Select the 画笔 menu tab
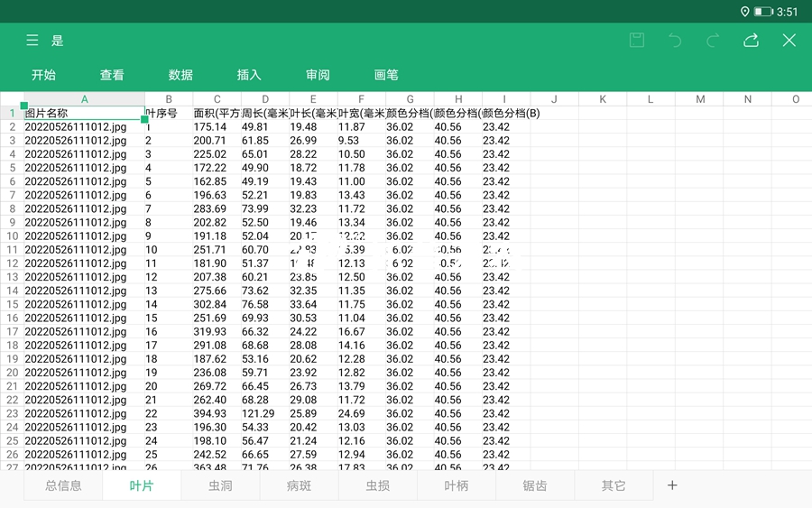812x508 pixels. (386, 75)
